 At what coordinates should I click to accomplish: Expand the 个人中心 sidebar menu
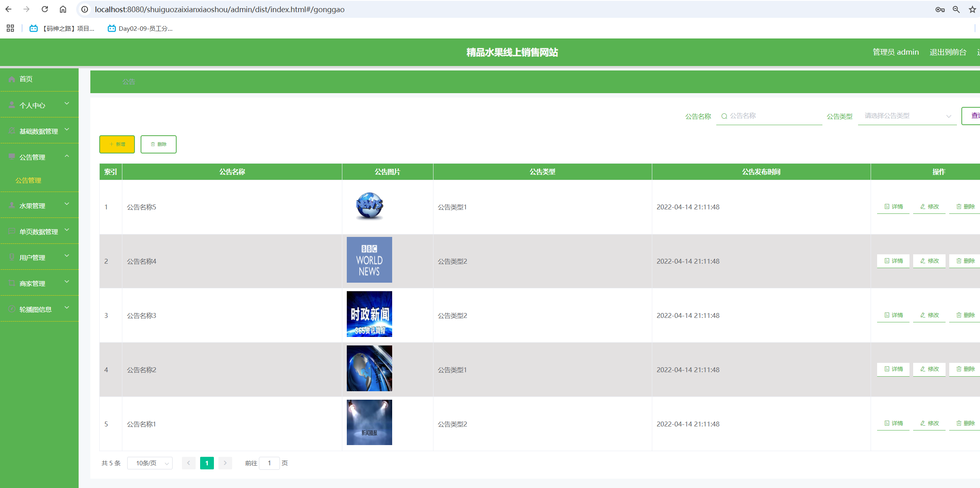click(39, 105)
